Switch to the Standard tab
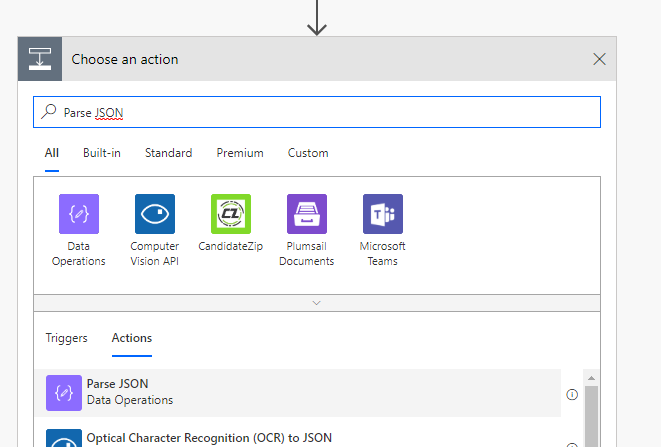 coord(168,153)
